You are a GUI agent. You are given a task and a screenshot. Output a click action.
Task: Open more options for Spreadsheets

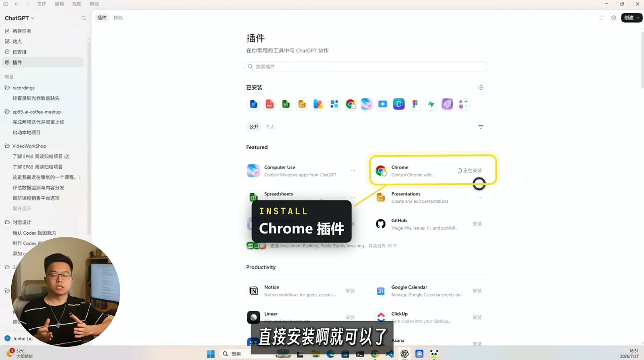pos(353,197)
